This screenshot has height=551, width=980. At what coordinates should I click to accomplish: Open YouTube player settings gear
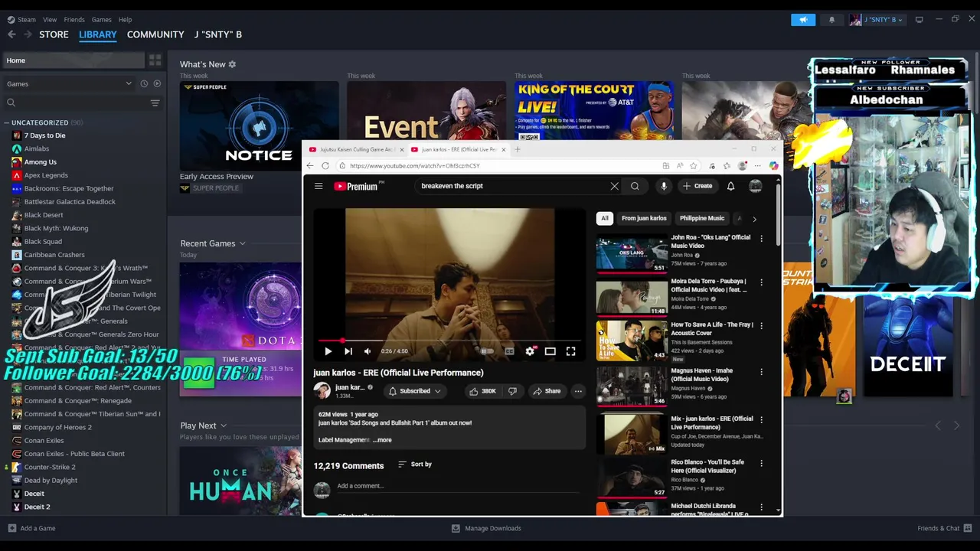530,351
